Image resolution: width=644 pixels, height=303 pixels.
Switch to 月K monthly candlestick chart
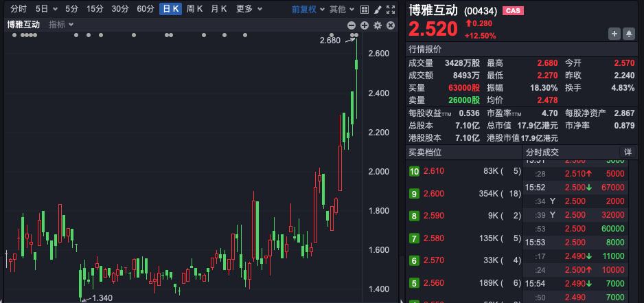pyautogui.click(x=218, y=9)
